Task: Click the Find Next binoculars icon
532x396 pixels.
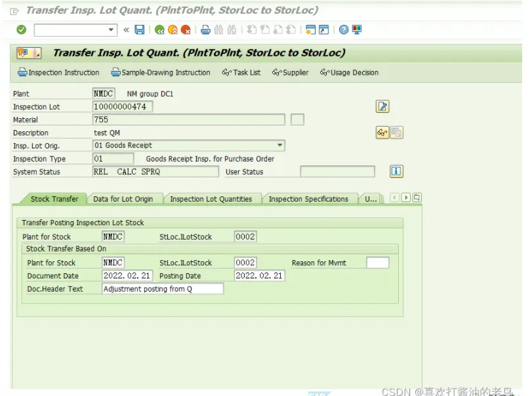Action: [232, 30]
